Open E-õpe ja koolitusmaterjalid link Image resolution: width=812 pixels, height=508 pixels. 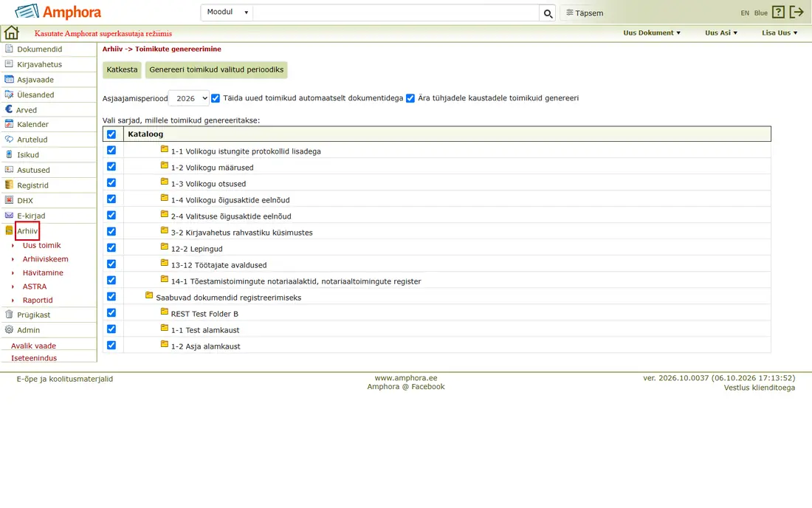[x=65, y=379]
